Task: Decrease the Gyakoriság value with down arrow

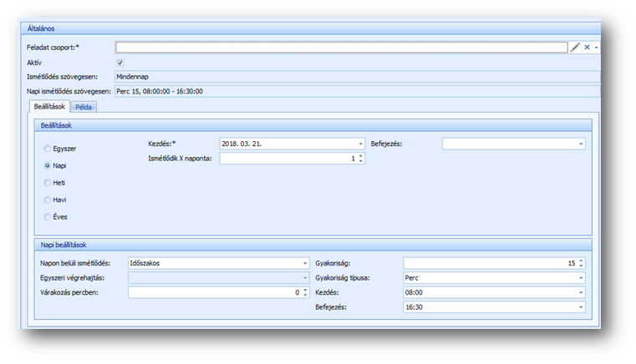Action: pyautogui.click(x=581, y=265)
